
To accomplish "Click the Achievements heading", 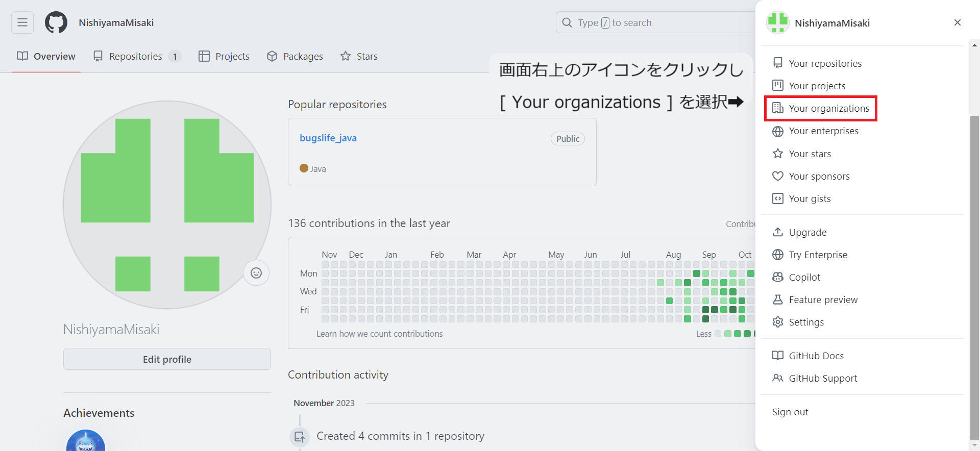I will coord(99,413).
